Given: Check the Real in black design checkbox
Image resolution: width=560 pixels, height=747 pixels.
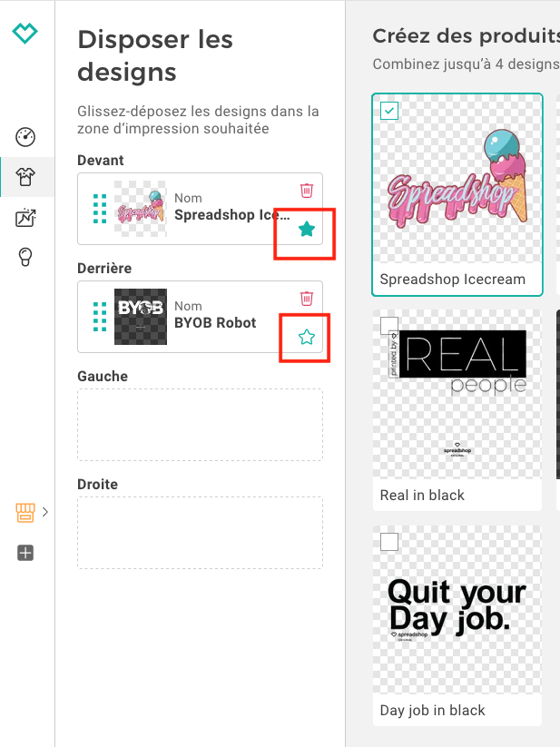Looking at the screenshot, I should pyautogui.click(x=389, y=326).
